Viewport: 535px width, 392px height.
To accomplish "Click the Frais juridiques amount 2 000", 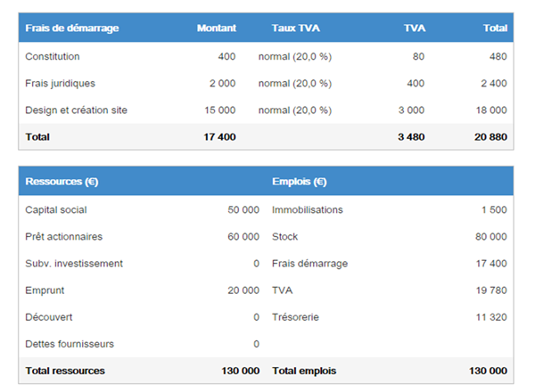I will click(x=222, y=83).
